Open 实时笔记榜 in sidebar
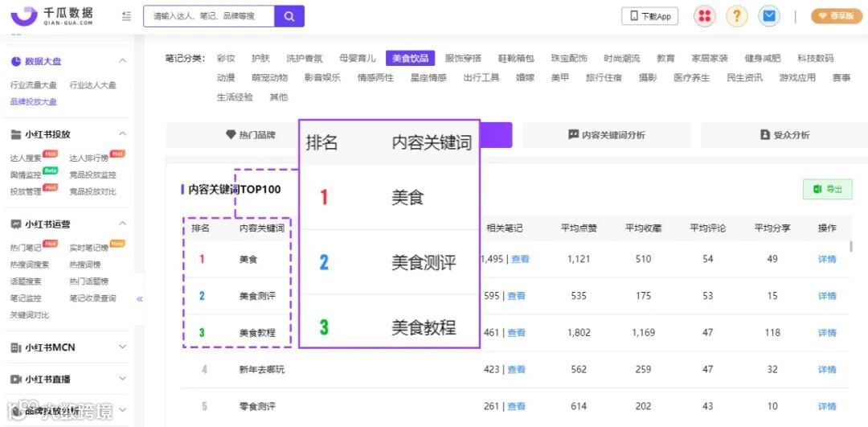This screenshot has width=868, height=427. (x=88, y=248)
